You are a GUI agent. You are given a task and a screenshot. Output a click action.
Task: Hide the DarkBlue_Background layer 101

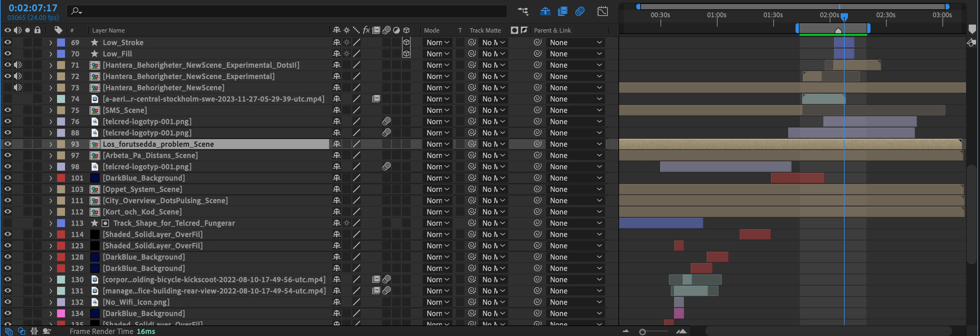coord(8,178)
